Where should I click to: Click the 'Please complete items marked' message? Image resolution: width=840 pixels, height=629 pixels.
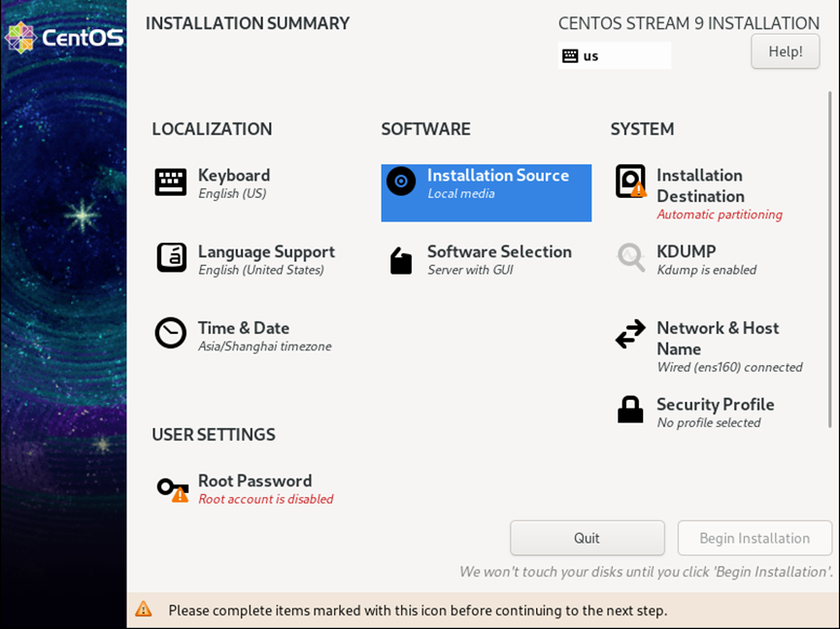coord(418,611)
